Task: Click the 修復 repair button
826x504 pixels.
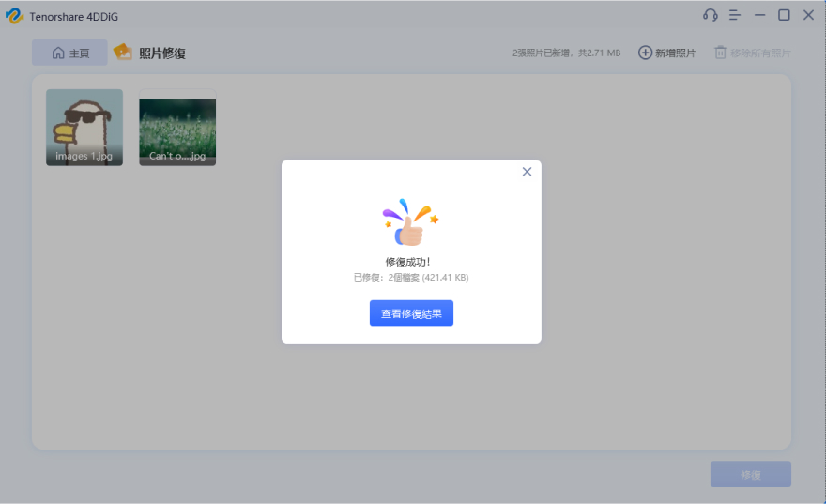Action: [750, 475]
